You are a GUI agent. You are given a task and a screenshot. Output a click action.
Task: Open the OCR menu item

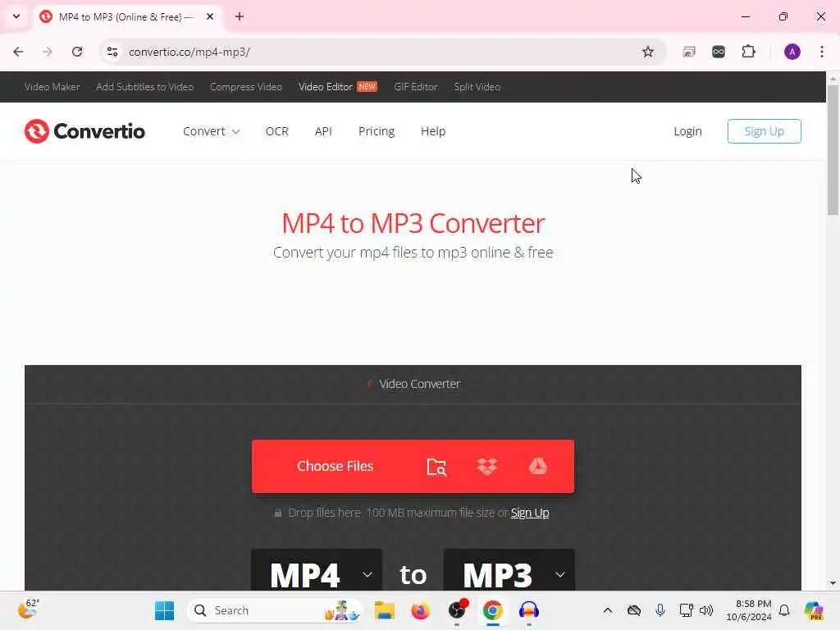coord(277,131)
